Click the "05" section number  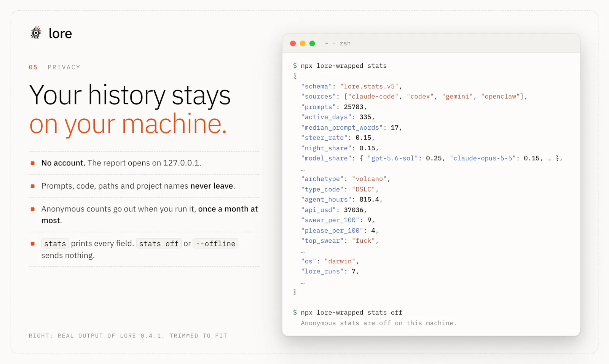tap(33, 67)
